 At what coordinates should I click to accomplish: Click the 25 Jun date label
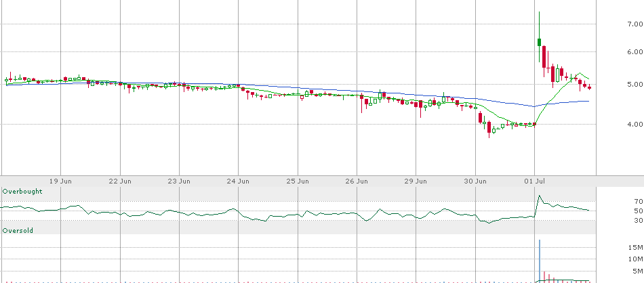(x=298, y=181)
